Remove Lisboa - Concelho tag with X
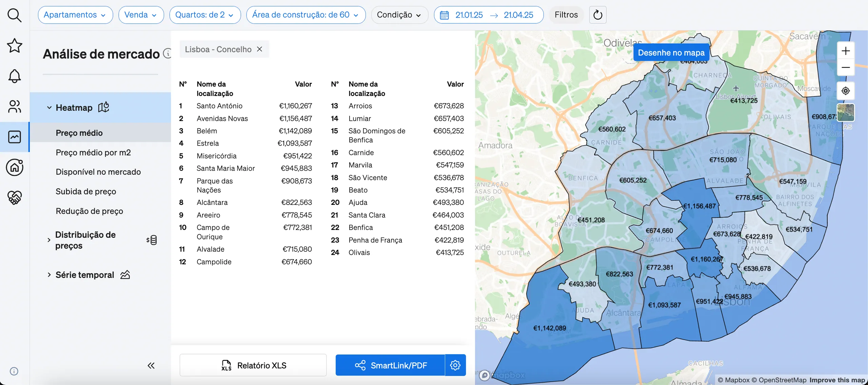 260,49
